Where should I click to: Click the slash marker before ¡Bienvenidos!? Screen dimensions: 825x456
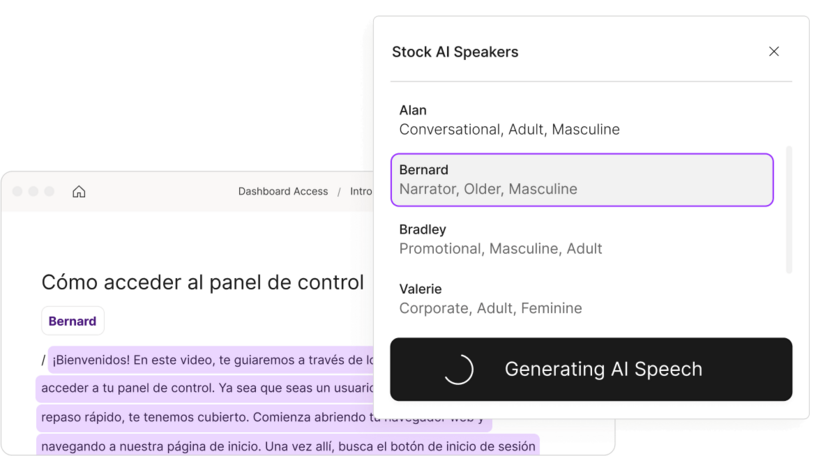(x=43, y=360)
